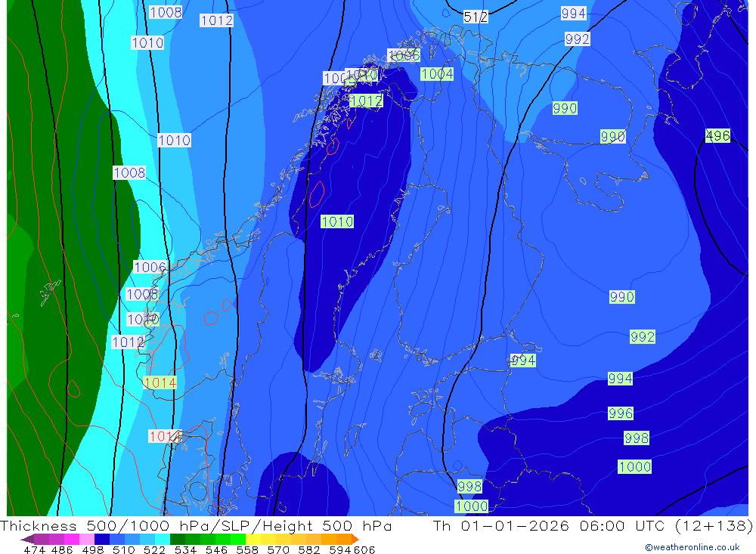The height and width of the screenshot is (554, 756).
Task: Click the '1010' label inside the dark blue region
Action: [337, 221]
